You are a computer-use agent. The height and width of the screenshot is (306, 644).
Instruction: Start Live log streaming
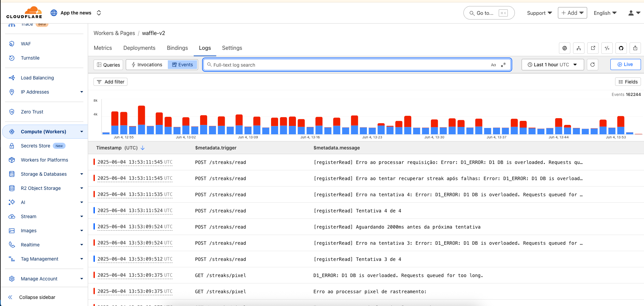point(626,64)
